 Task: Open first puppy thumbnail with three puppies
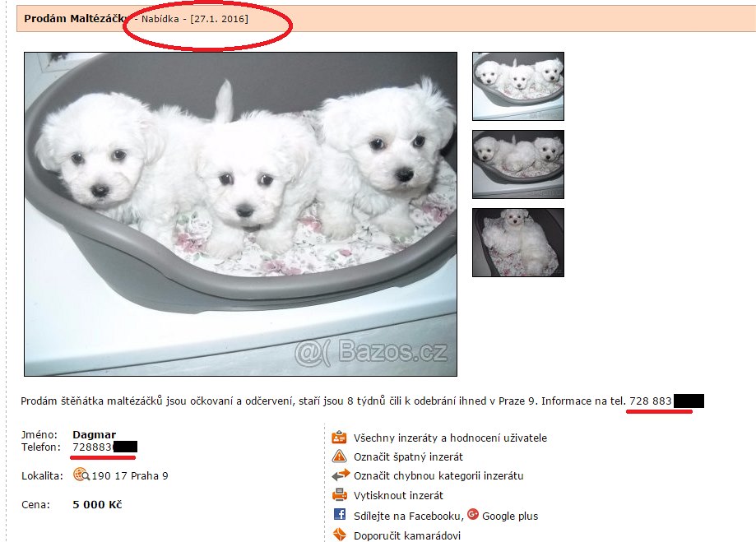point(517,86)
